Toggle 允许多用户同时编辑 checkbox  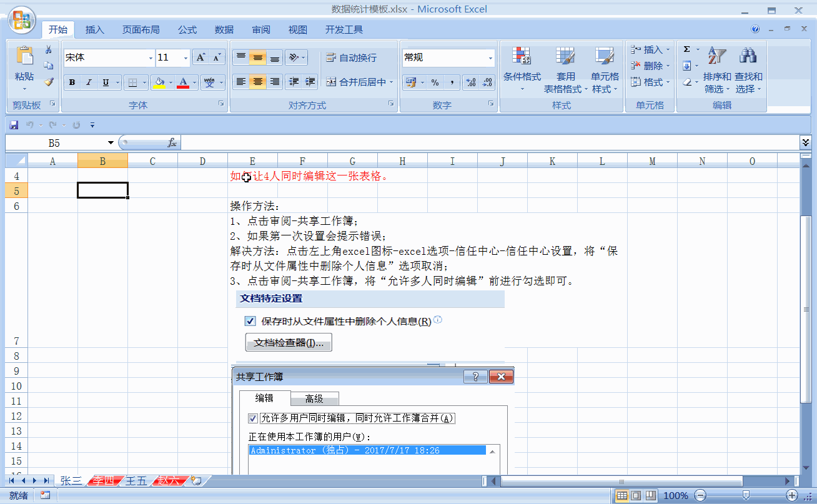[253, 418]
